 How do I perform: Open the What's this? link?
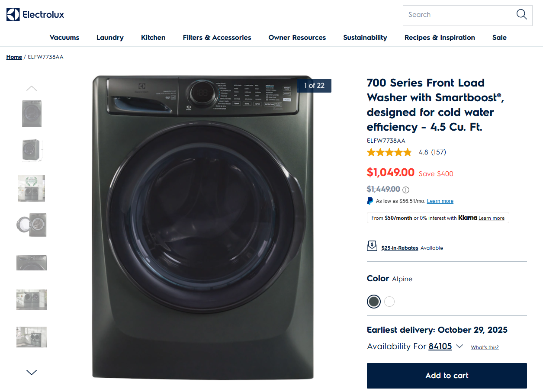(x=484, y=347)
